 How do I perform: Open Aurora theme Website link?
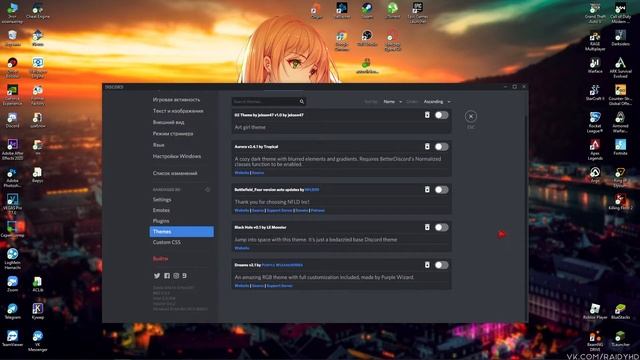coord(242,173)
